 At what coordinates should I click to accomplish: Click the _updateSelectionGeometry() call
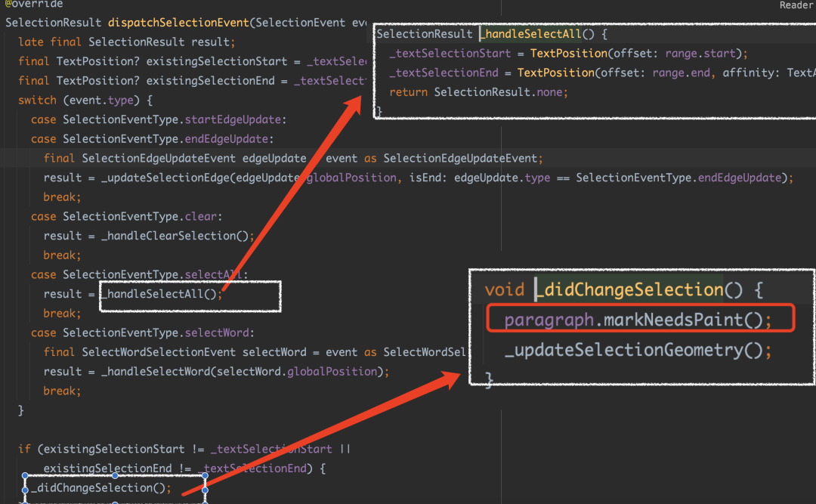(638, 350)
